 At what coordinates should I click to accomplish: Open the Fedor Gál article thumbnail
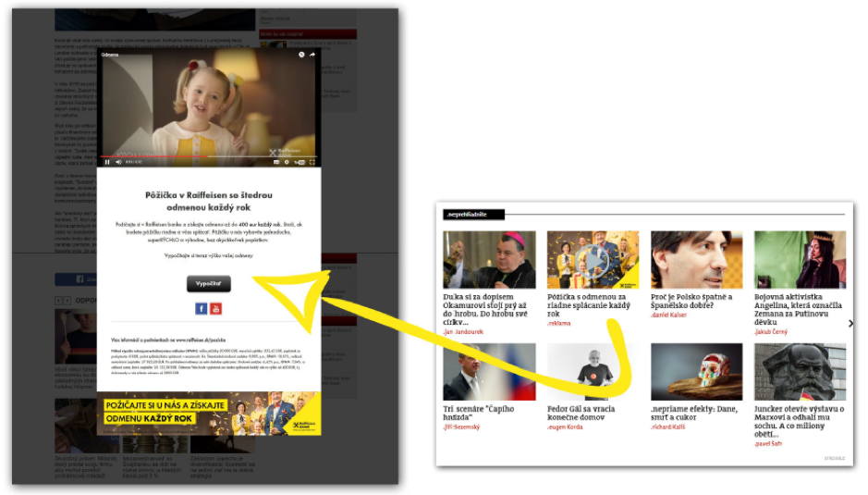[x=593, y=371]
